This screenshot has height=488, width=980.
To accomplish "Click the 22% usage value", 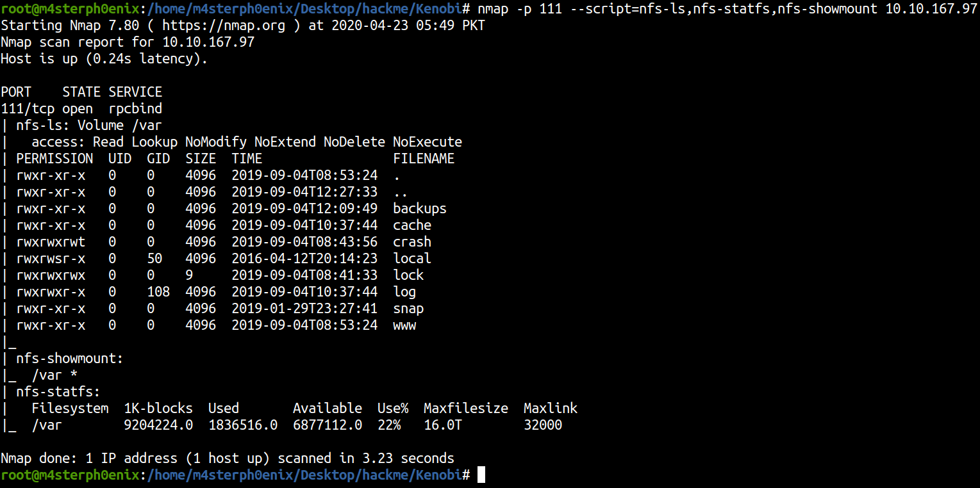I will (389, 425).
